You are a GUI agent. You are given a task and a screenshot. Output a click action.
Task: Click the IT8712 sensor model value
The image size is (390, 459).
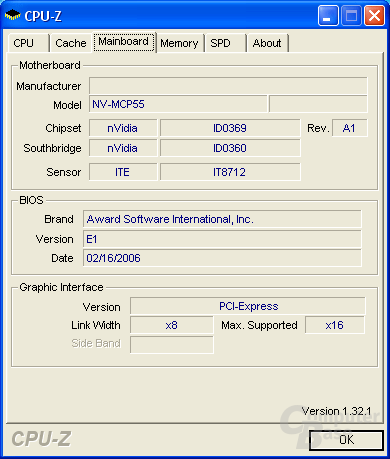(230, 172)
